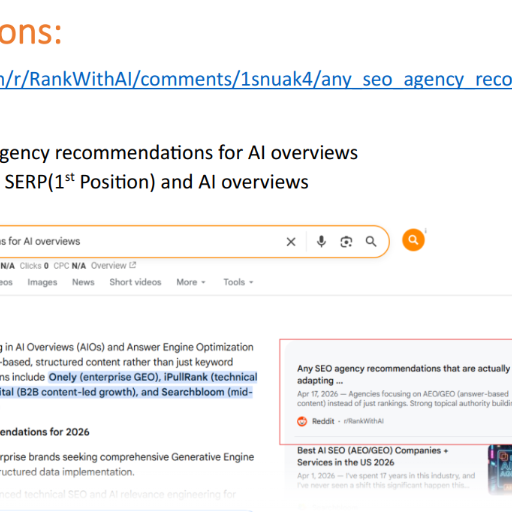Switch to the Images tab

42,282
